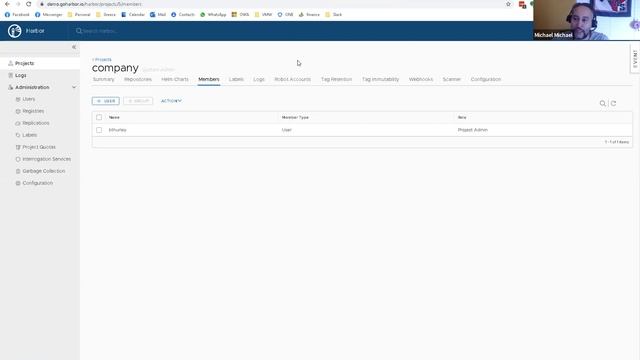The height and width of the screenshot is (360, 640).
Task: Open the project Labels tab
Action: click(x=236, y=79)
